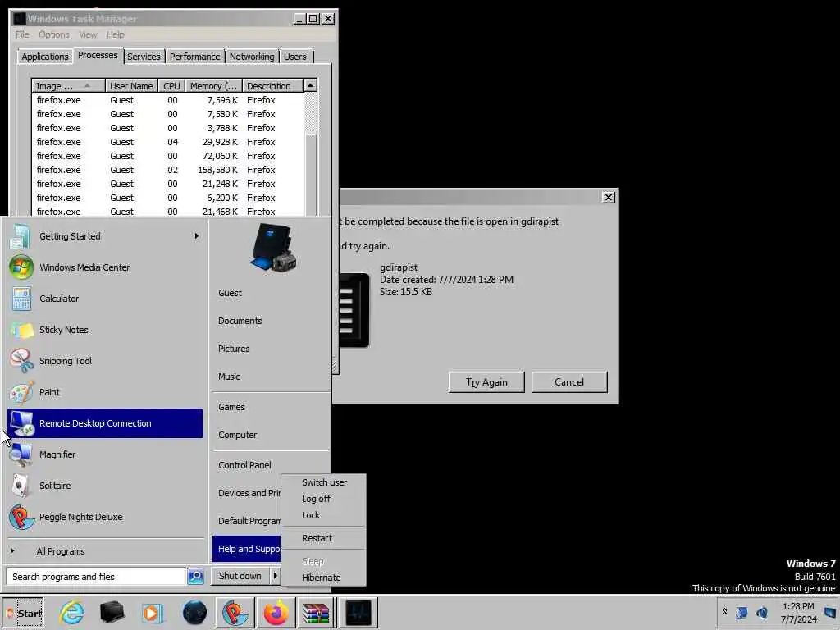Open the Help menu in Task Manager
This screenshot has width=840, height=630.
[115, 34]
